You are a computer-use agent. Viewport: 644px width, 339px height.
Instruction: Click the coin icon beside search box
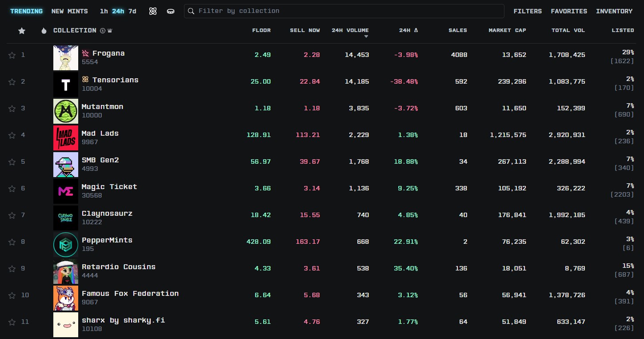click(x=171, y=11)
